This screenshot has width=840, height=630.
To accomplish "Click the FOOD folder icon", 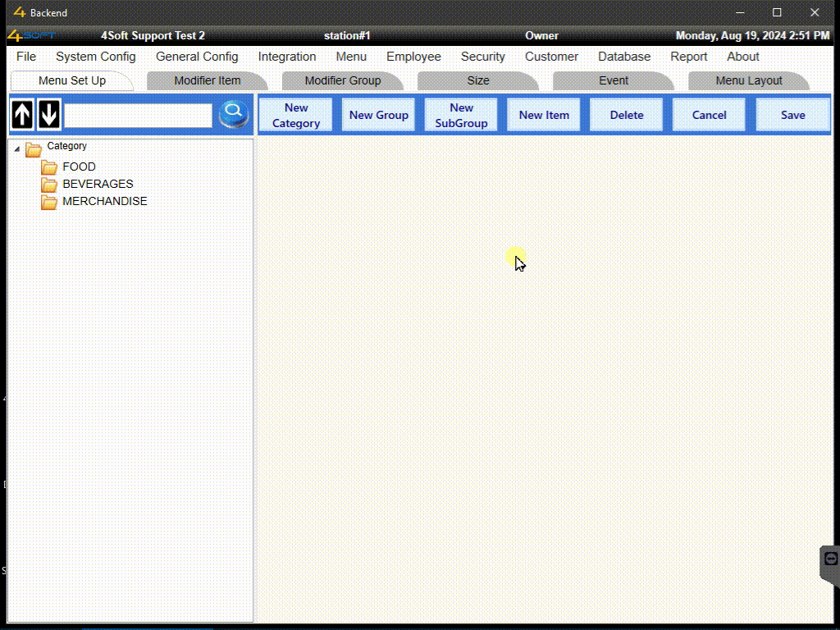I will click(x=48, y=167).
